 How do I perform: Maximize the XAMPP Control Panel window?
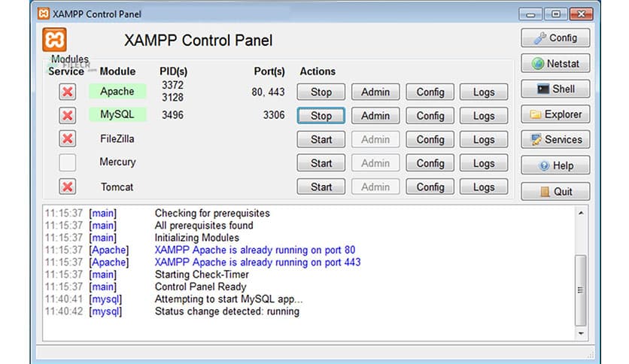[555, 14]
